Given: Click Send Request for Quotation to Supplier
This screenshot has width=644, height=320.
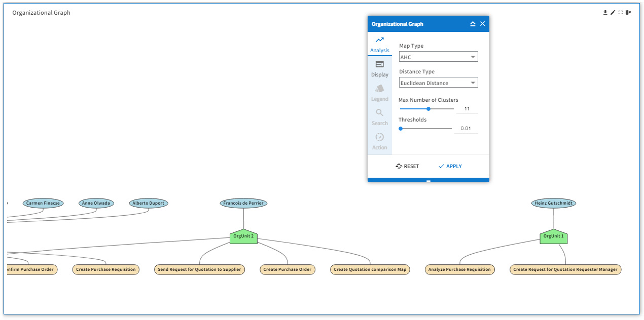Looking at the screenshot, I should pos(199,269).
